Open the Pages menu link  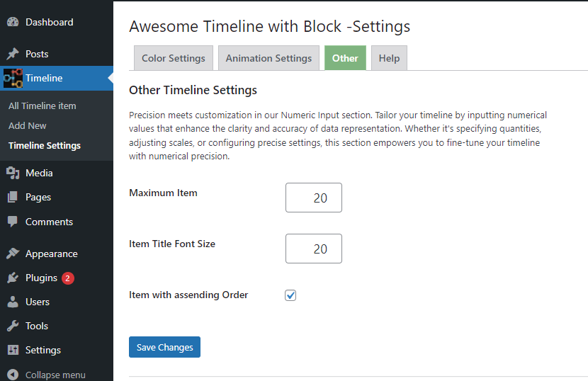click(x=38, y=198)
